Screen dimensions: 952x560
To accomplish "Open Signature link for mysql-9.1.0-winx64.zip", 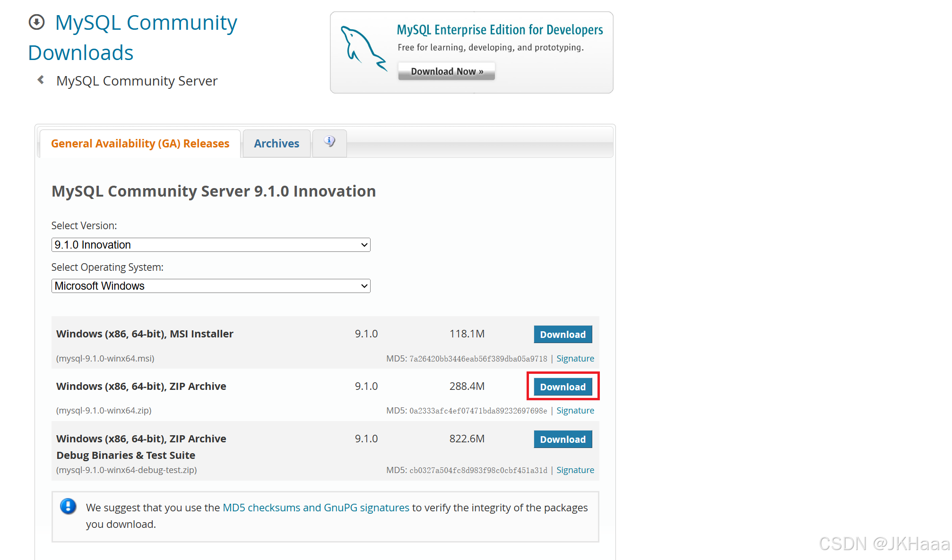I will tap(575, 411).
